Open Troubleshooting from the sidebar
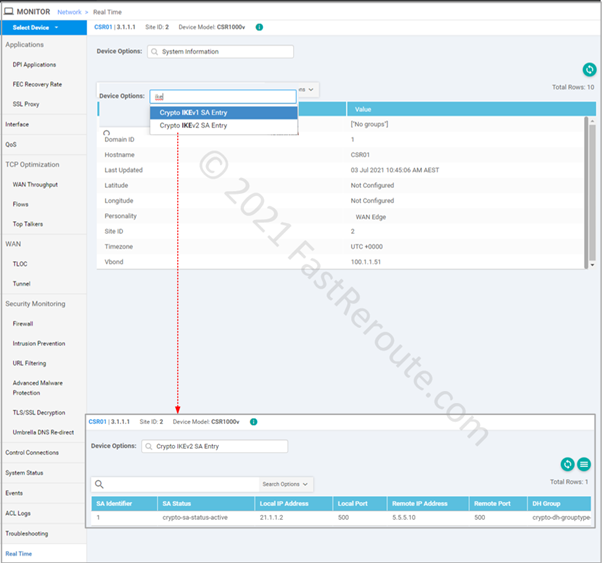Image resolution: width=602 pixels, height=563 pixels. click(26, 533)
